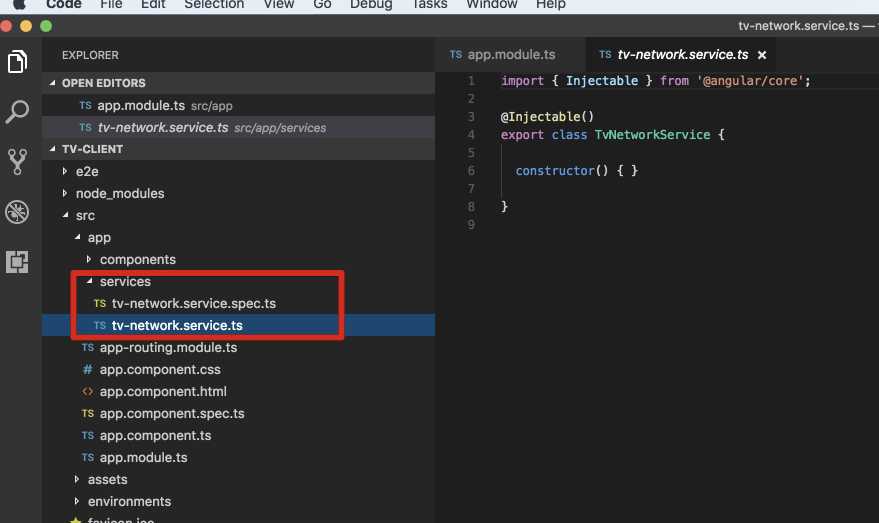
Task: Click HTML icon beside app.component.html
Action: coord(87,391)
